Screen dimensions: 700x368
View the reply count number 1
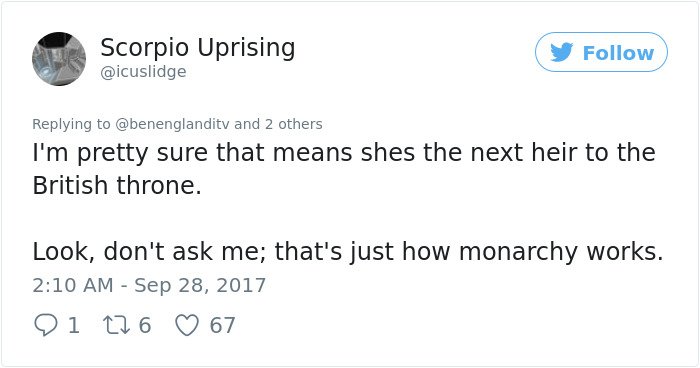[x=74, y=325]
